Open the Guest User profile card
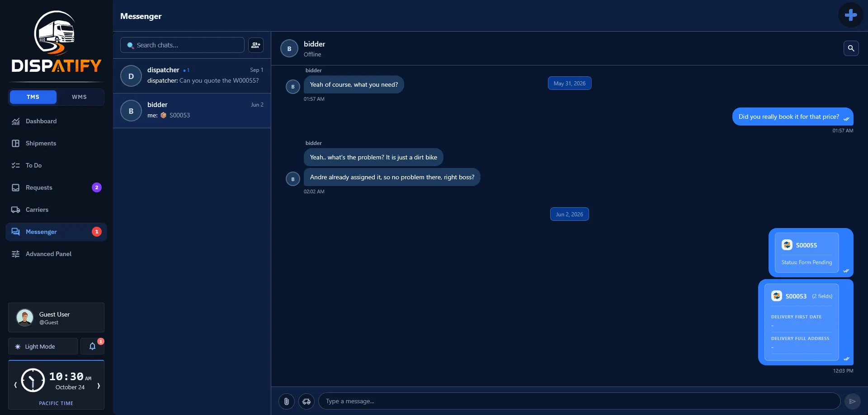Viewport: 868px width, 415px height. coord(56,317)
